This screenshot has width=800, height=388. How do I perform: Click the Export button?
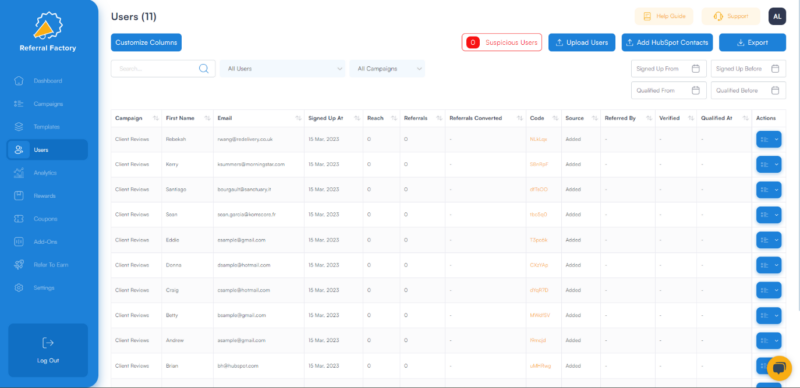pyautogui.click(x=752, y=42)
